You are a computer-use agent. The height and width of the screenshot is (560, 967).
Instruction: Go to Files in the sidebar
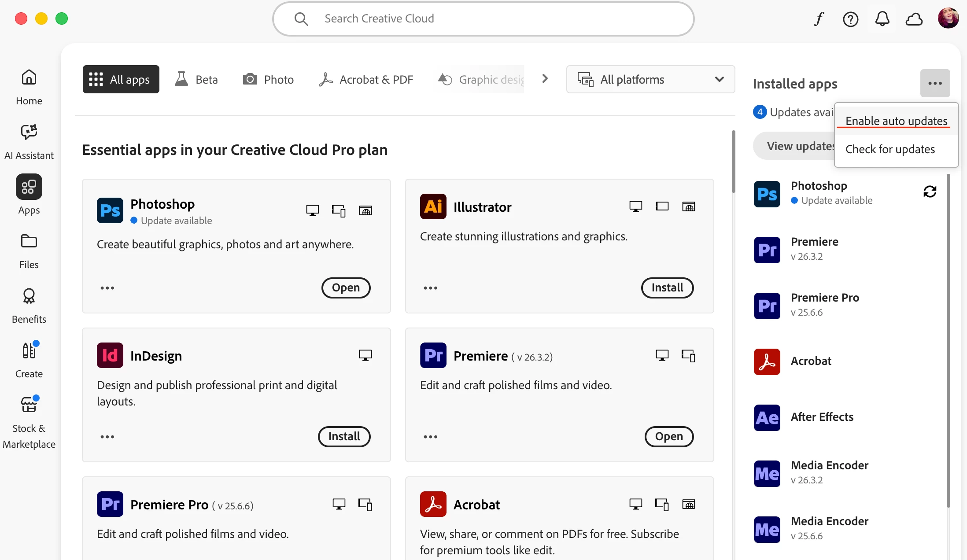pyautogui.click(x=29, y=251)
